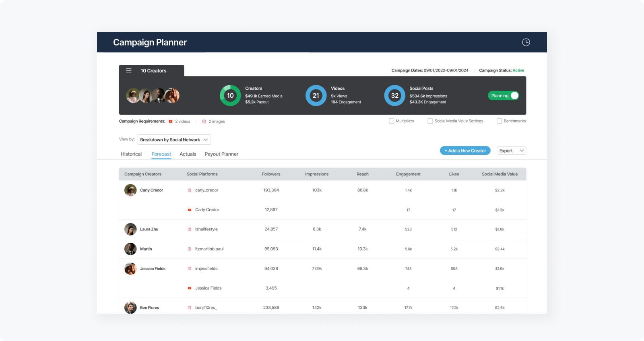Open Jessica Fields' avatar in the table
Screen dimensions: 644x341
(130, 269)
